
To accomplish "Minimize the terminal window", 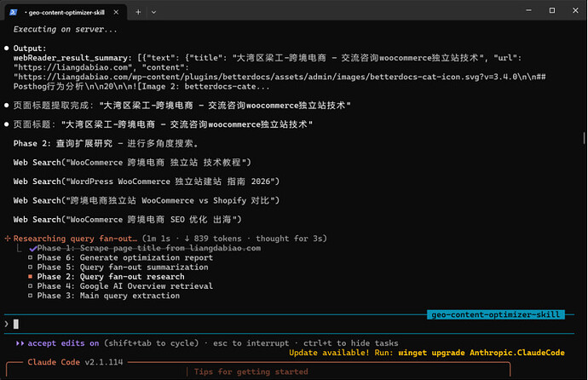I will coord(528,10).
